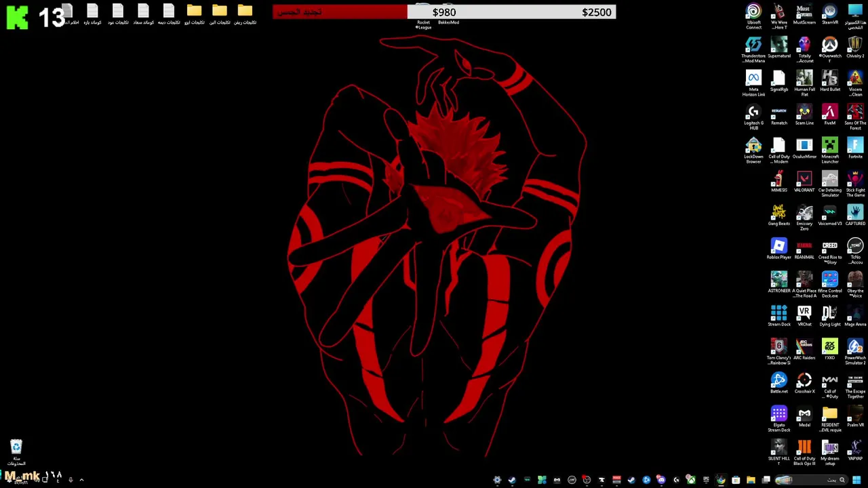Image resolution: width=868 pixels, height=488 pixels.
Task: Launch the VALORANT shortcut
Action: [804, 182]
